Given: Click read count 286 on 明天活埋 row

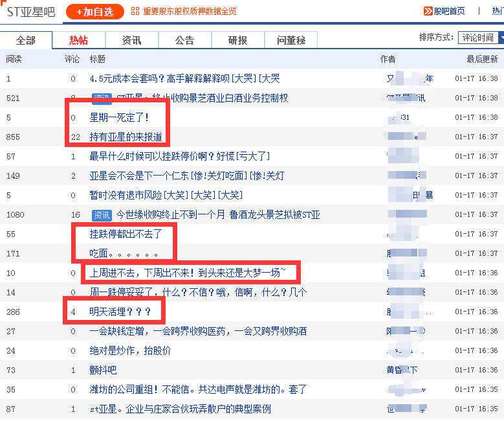Looking at the screenshot, I should [x=13, y=312].
